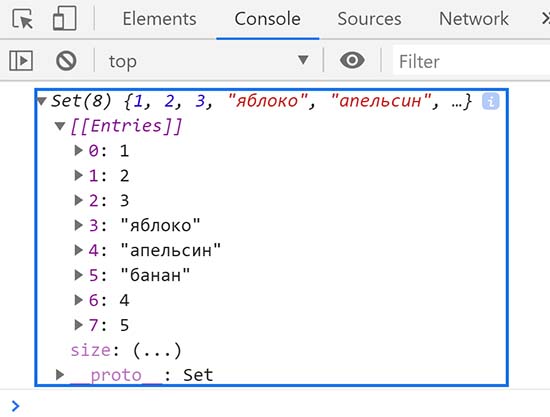Image resolution: width=550 pixels, height=417 pixels.
Task: Expand entry 5: "банан"
Action: (x=79, y=275)
